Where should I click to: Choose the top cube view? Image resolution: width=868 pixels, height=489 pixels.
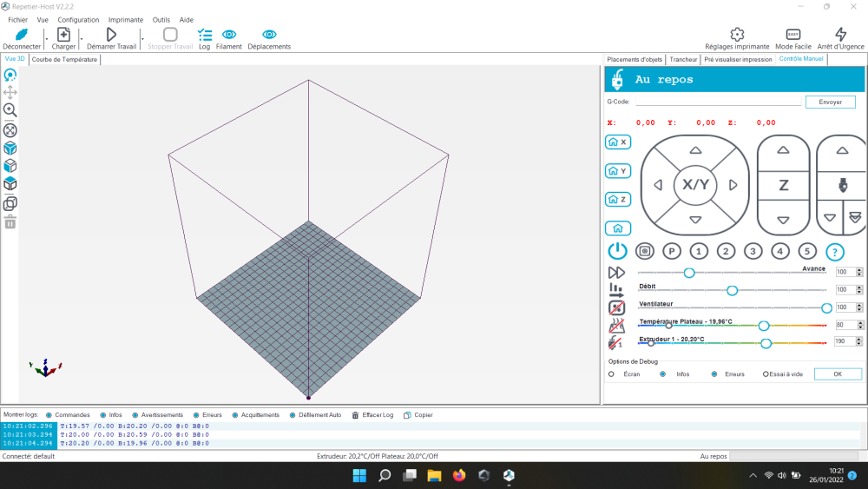pos(10,183)
